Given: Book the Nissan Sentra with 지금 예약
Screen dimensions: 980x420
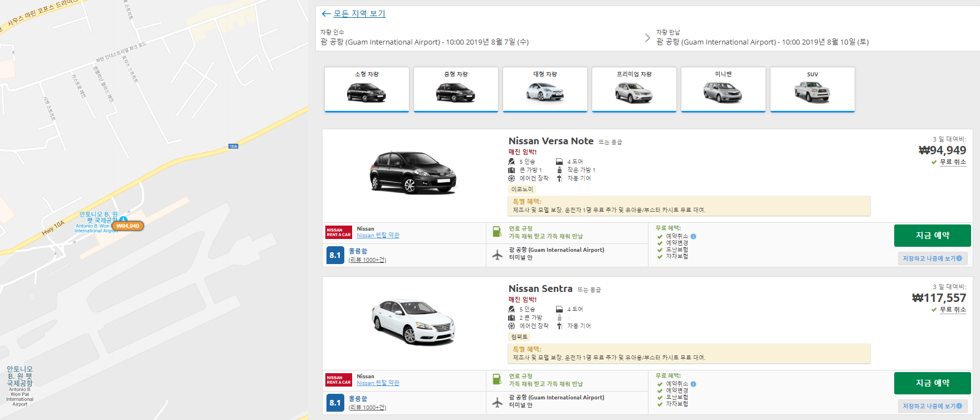Looking at the screenshot, I should 933,383.
